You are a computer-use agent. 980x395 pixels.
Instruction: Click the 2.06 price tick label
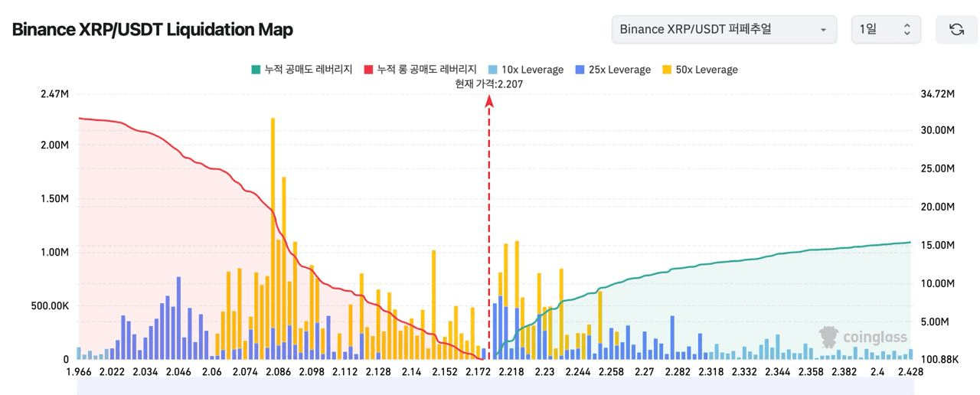click(x=211, y=371)
